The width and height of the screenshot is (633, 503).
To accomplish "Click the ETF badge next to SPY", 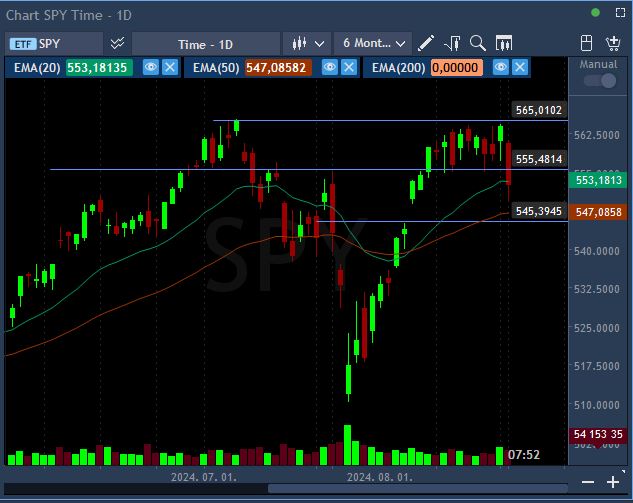I will pos(23,44).
